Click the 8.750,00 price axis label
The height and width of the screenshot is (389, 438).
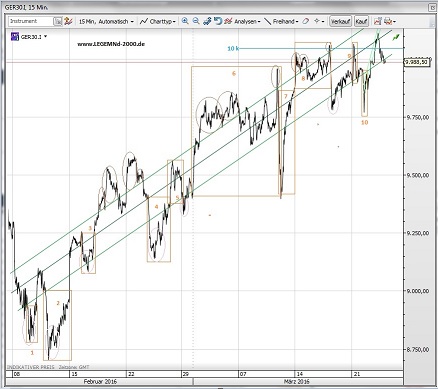pyautogui.click(x=417, y=350)
